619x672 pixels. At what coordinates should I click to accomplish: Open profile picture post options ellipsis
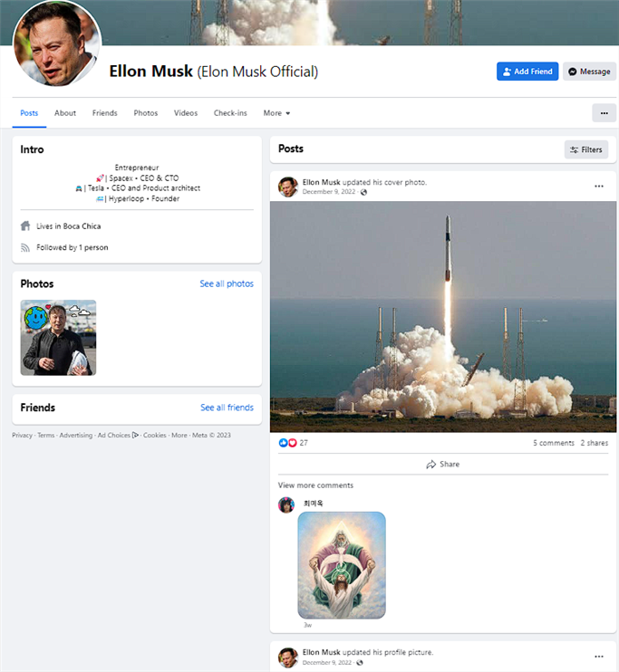tap(599, 656)
